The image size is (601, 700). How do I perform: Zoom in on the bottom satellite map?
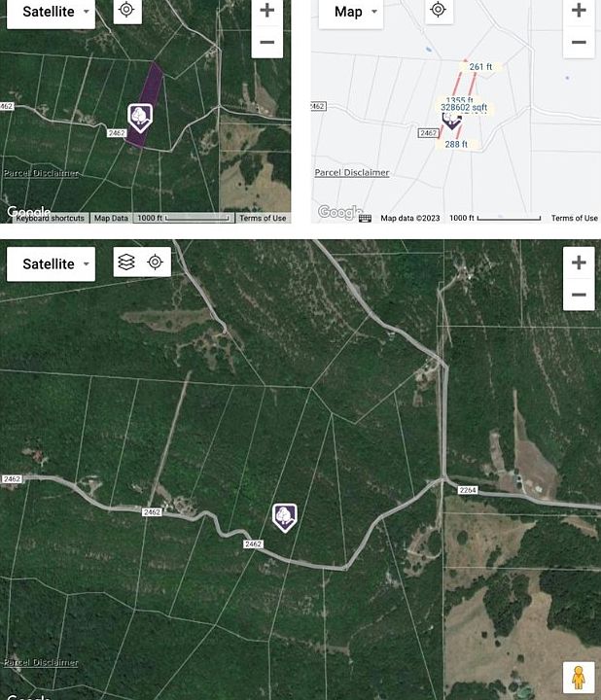(x=579, y=262)
